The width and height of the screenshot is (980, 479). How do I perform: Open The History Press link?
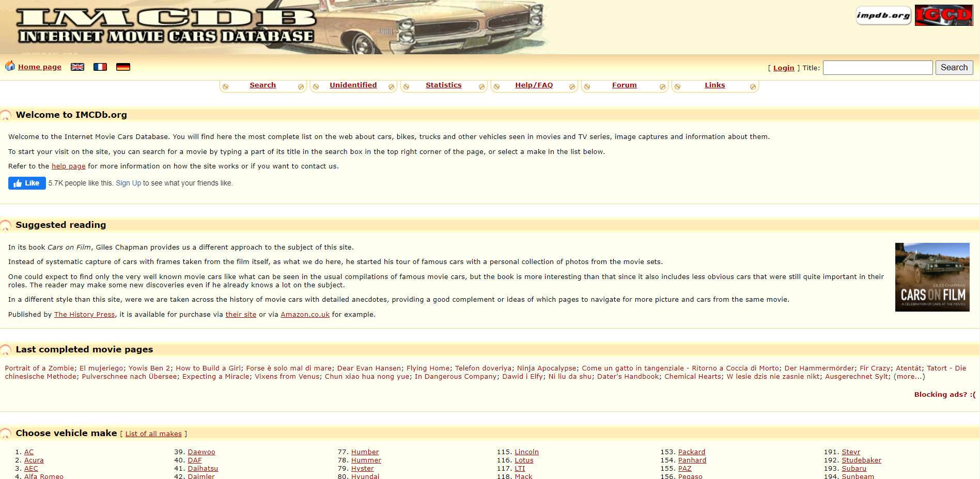click(85, 315)
